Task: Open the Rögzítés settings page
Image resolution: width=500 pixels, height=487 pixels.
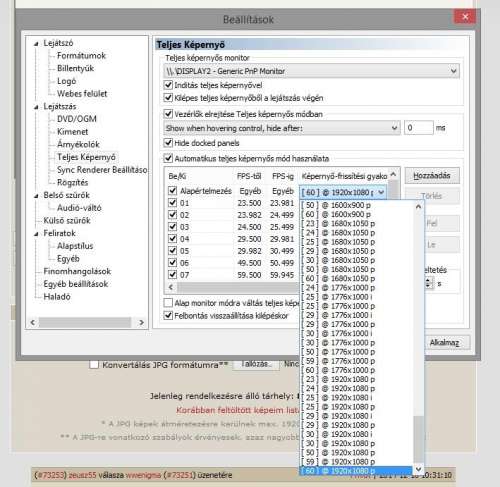Action: [72, 182]
